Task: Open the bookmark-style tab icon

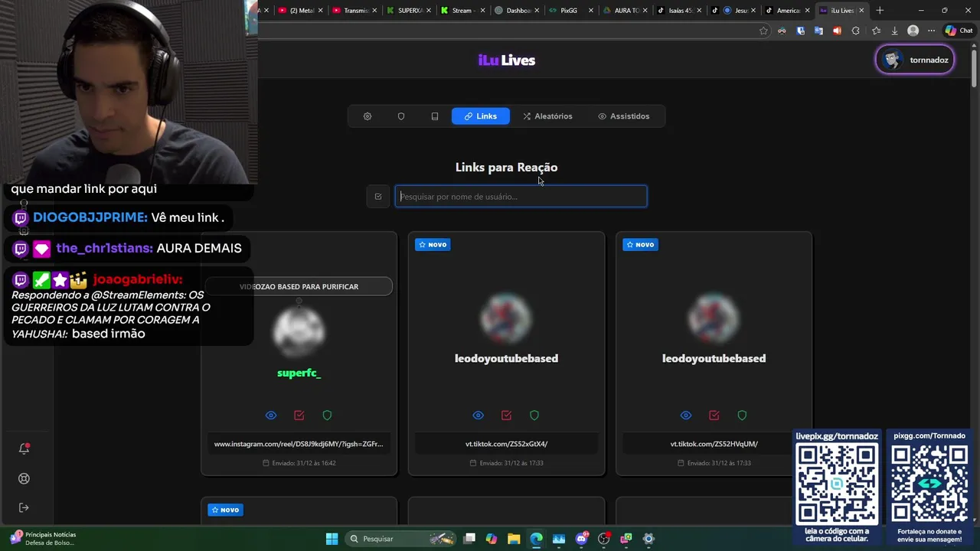Action: (435, 116)
